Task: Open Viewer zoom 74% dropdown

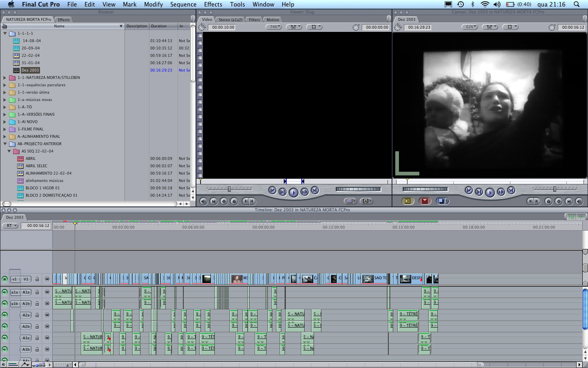Action: point(274,27)
